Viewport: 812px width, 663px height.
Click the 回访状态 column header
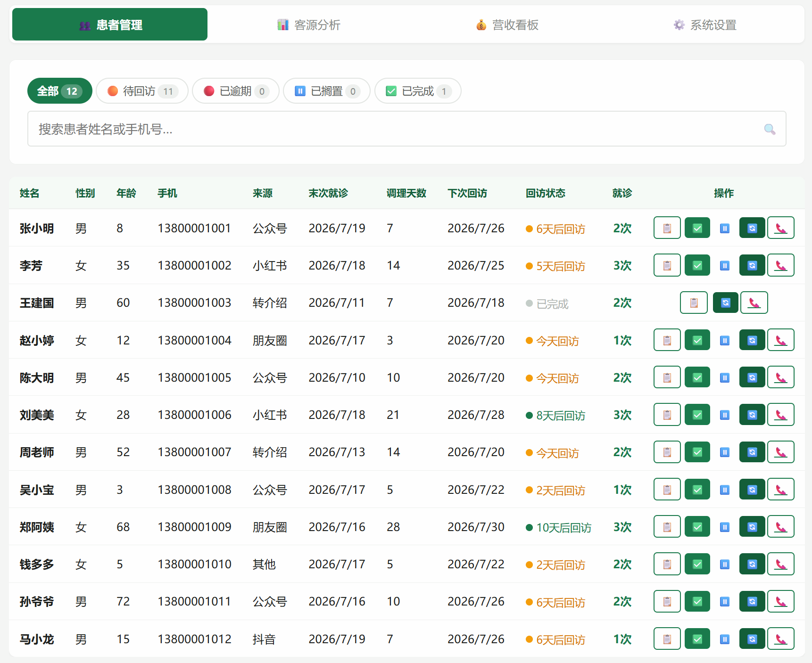(546, 193)
